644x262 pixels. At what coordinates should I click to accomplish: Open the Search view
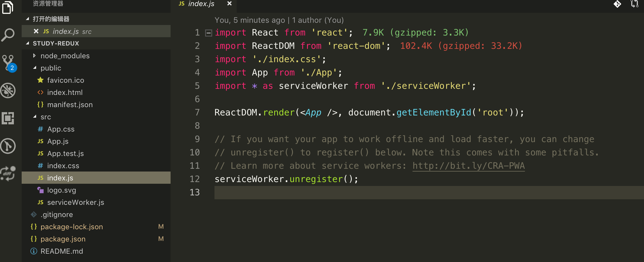point(8,35)
